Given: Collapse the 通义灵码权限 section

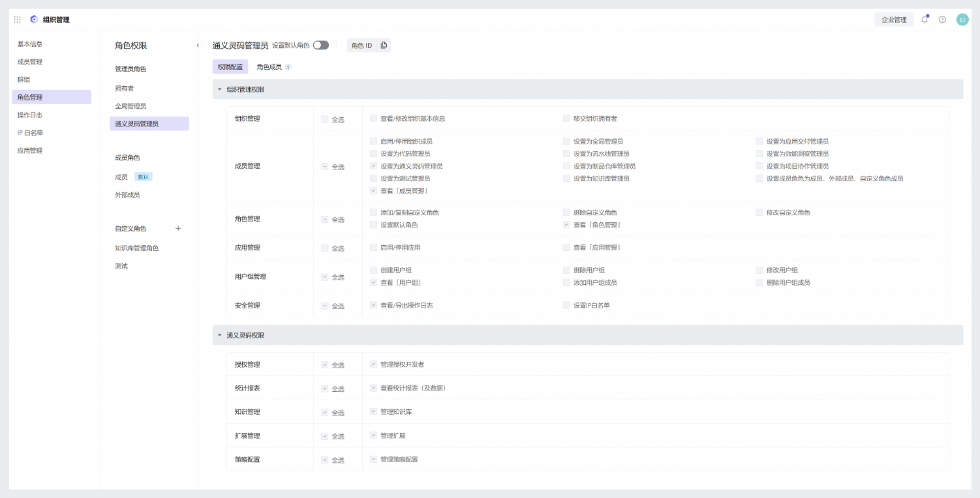Looking at the screenshot, I should [220, 335].
